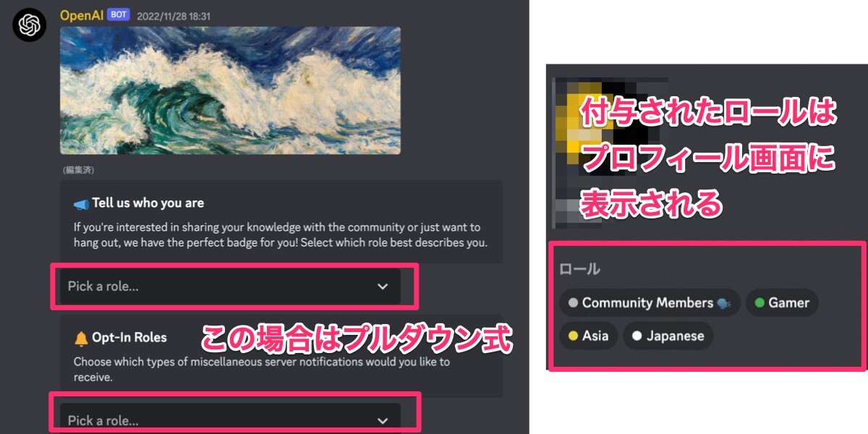Expand the chevron under Tell us who you are
The width and height of the screenshot is (868, 434).
click(383, 286)
